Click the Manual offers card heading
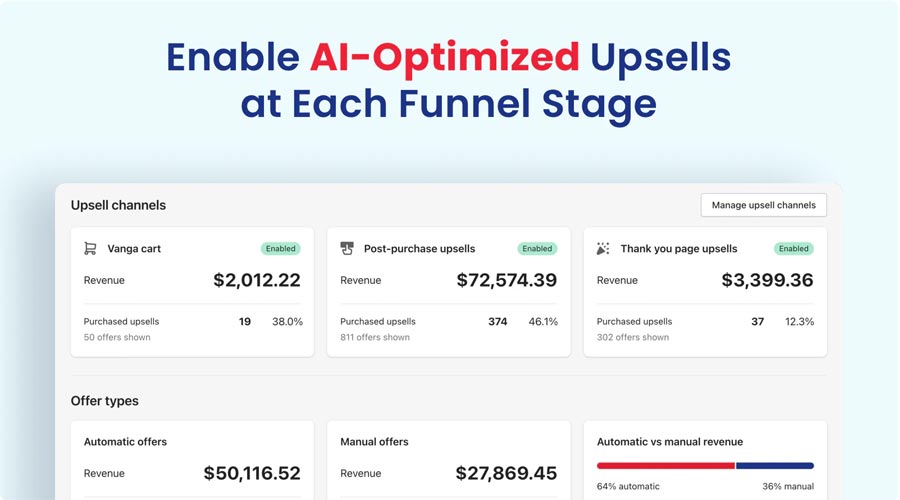Viewport: 900px width, 500px height. 374,442
